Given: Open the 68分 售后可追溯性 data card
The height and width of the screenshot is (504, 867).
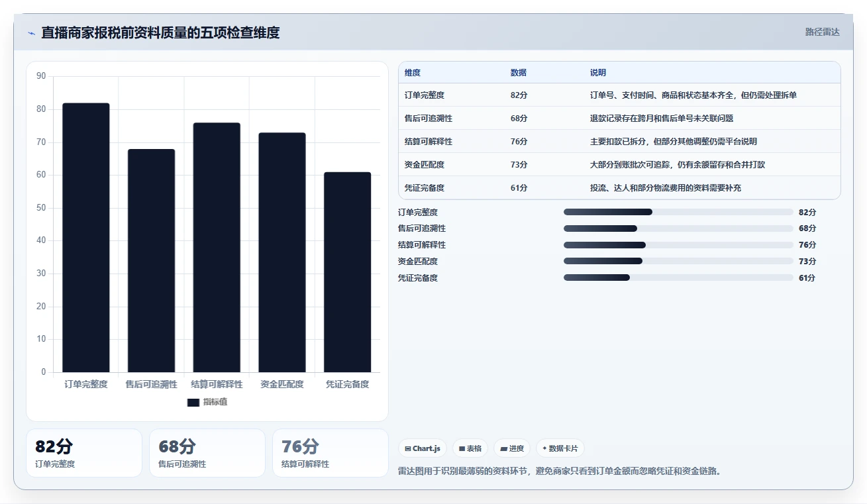Looking at the screenshot, I should point(207,453).
